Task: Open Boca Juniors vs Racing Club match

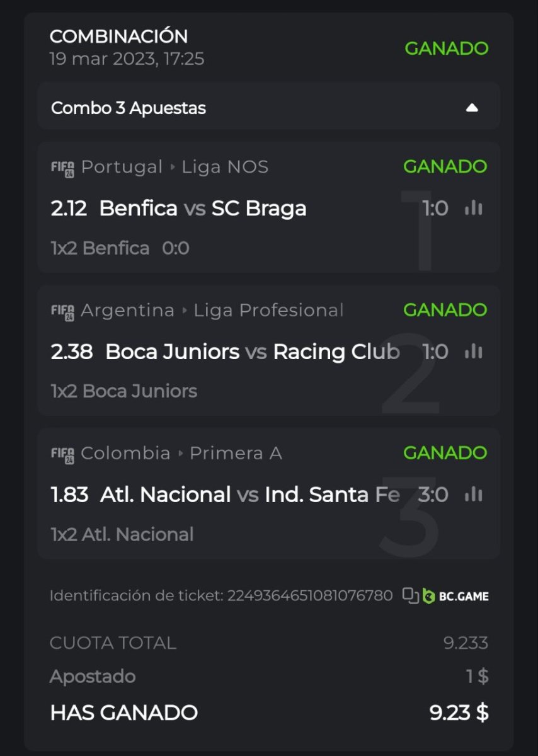Action: [x=253, y=352]
